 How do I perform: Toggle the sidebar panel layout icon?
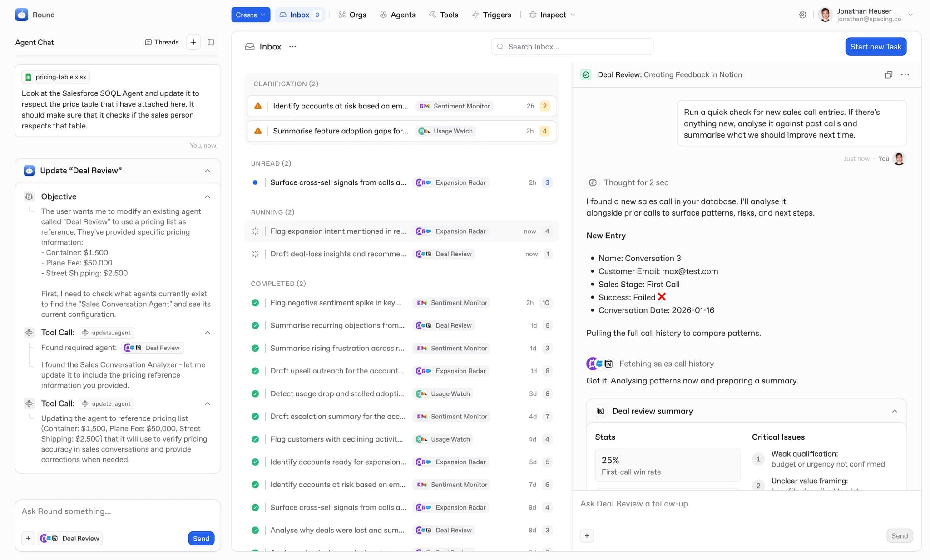(211, 42)
